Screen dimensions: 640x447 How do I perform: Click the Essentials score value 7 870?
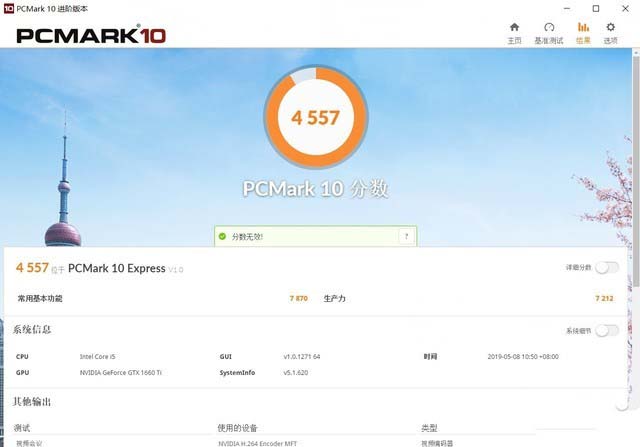[298, 298]
